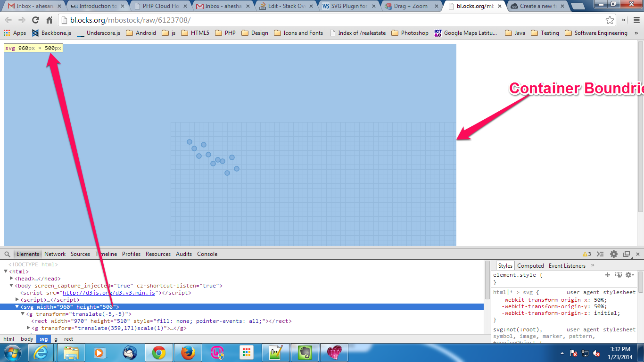Switch to Drag + Zoom browser tab
Viewport: 644px width, 362px height.
(x=411, y=6)
